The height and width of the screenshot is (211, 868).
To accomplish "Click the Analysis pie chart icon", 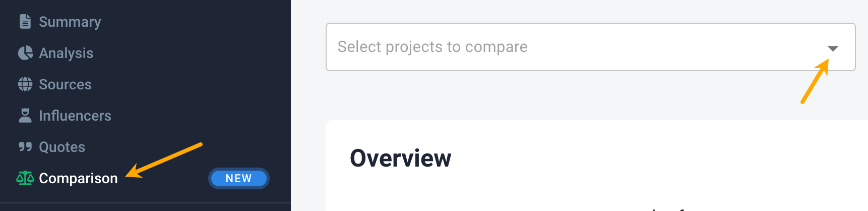I will (x=25, y=53).
